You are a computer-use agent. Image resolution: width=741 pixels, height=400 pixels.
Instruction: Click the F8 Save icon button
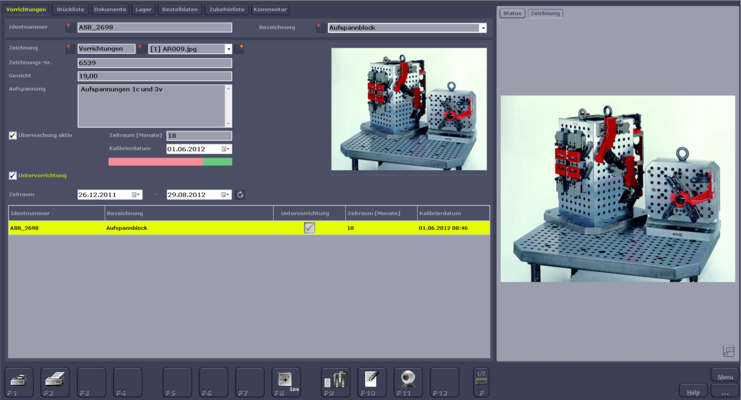coord(286,382)
